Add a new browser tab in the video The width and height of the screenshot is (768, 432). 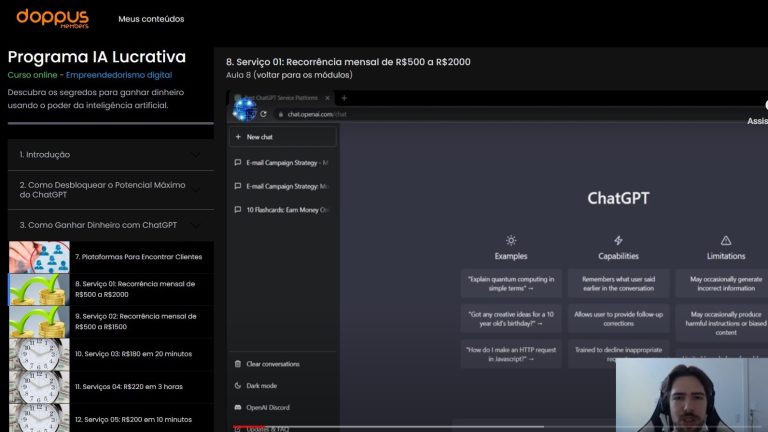pyautogui.click(x=344, y=98)
